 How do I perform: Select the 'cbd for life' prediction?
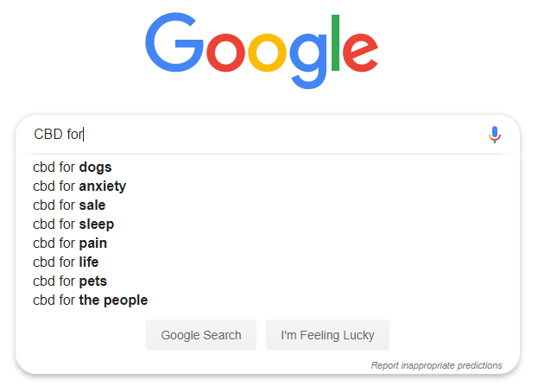[67, 262]
